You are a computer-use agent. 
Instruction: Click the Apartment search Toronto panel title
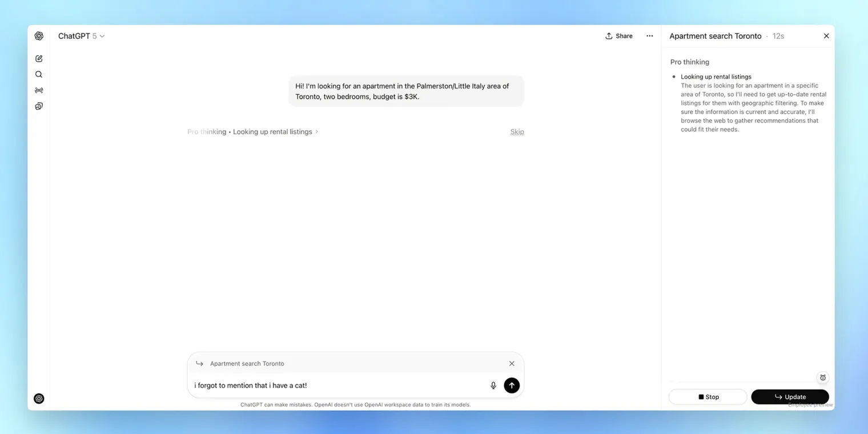click(x=715, y=35)
